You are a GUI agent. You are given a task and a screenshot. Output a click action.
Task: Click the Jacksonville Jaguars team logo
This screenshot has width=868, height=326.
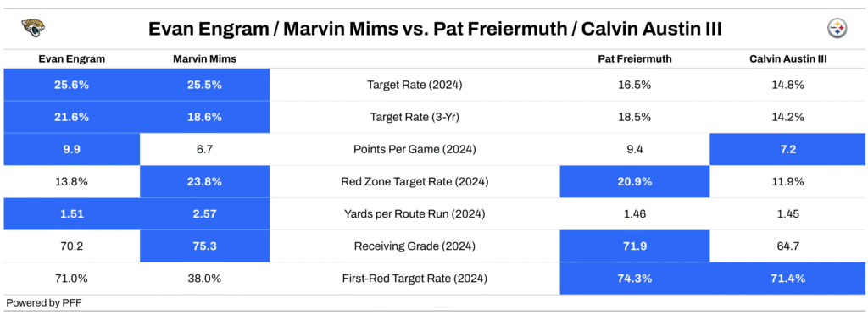click(33, 28)
